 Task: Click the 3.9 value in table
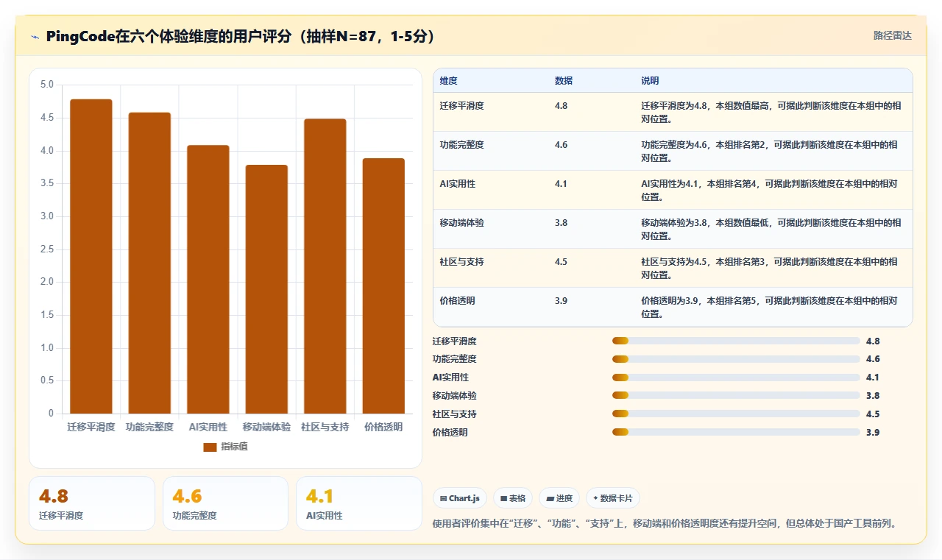tap(561, 301)
